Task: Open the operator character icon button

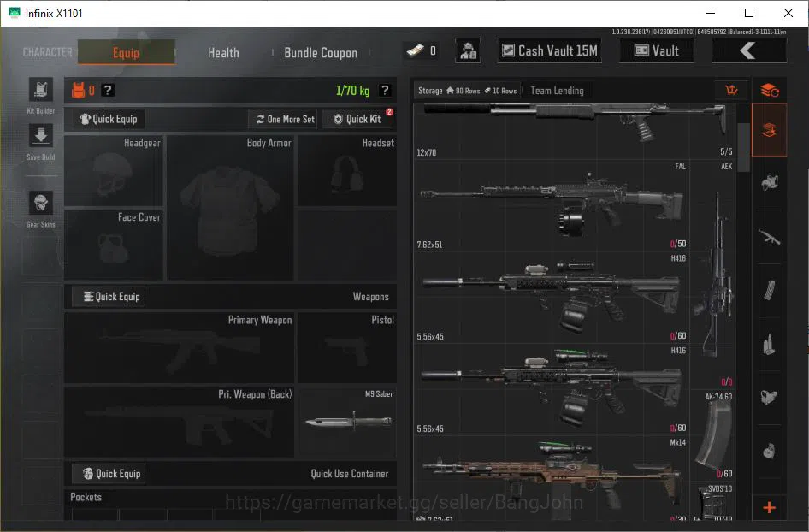Action: pos(468,50)
